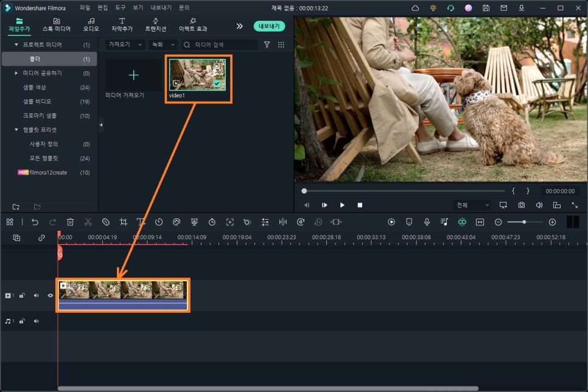Stop the preview playback
Image resolution: width=588 pixels, height=392 pixels.
click(x=360, y=205)
